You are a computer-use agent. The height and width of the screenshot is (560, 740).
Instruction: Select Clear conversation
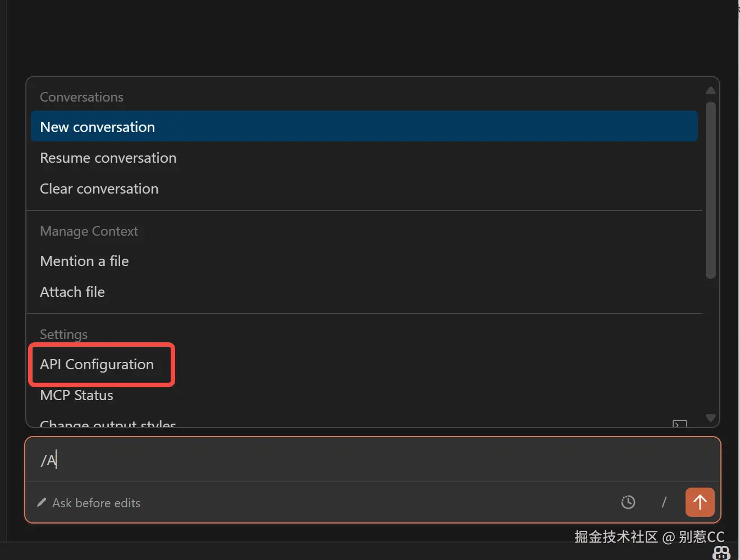pos(99,189)
